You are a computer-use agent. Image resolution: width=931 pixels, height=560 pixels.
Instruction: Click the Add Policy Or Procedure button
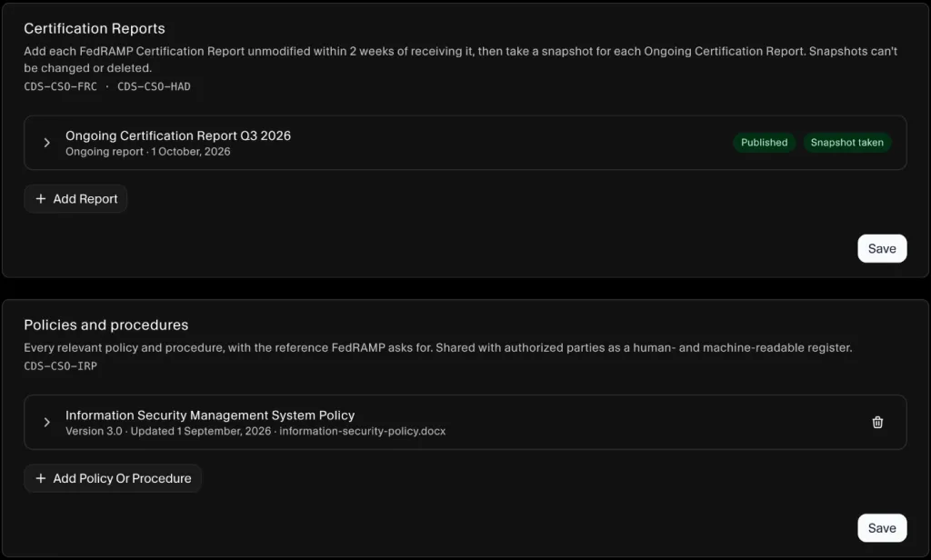pos(113,478)
